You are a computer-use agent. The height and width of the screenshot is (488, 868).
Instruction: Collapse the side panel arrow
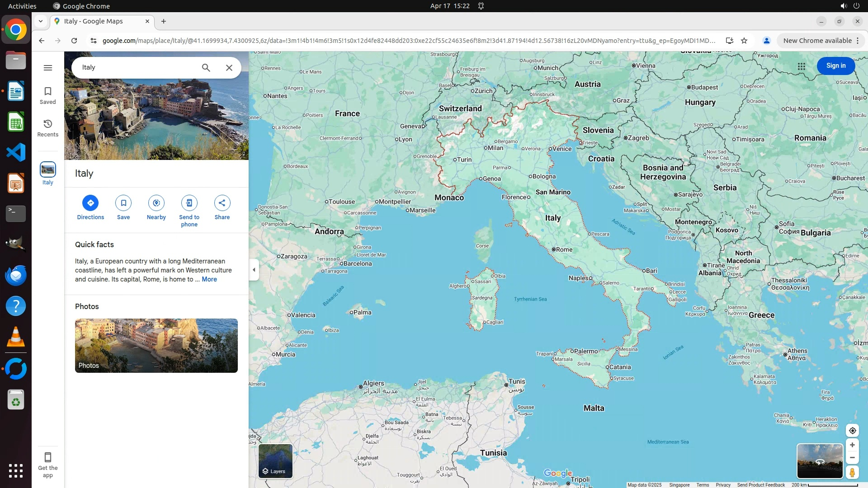(254, 270)
